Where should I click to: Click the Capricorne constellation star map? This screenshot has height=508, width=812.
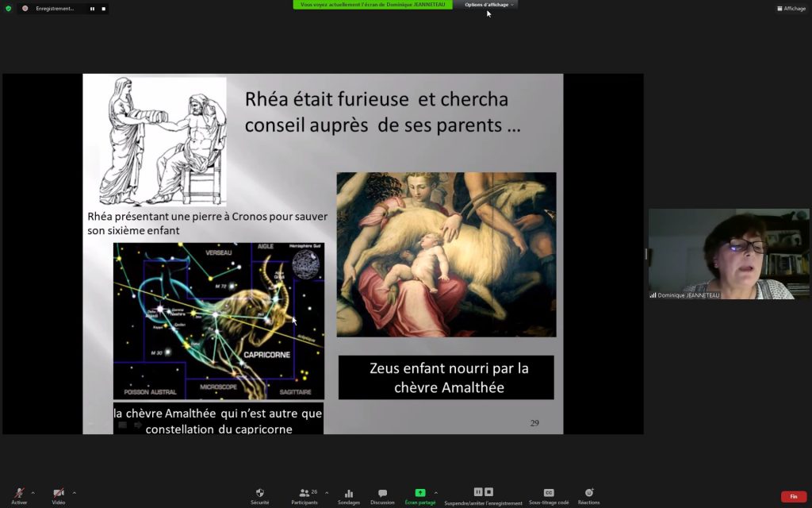coord(219,321)
